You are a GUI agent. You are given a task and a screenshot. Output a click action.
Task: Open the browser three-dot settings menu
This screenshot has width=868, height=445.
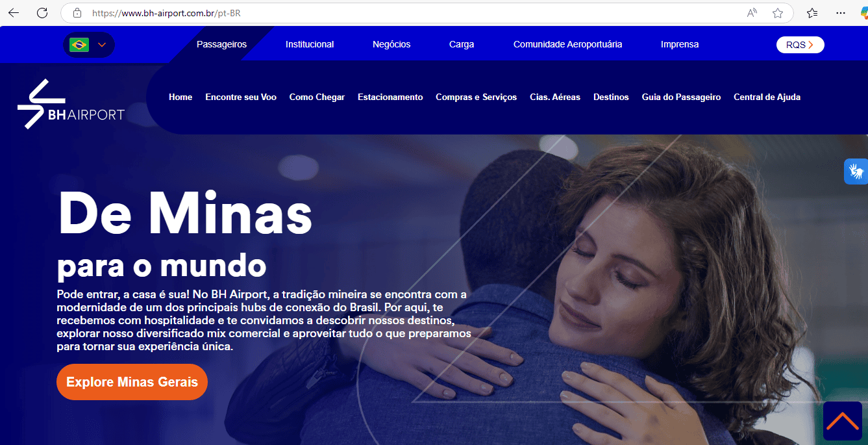(840, 12)
